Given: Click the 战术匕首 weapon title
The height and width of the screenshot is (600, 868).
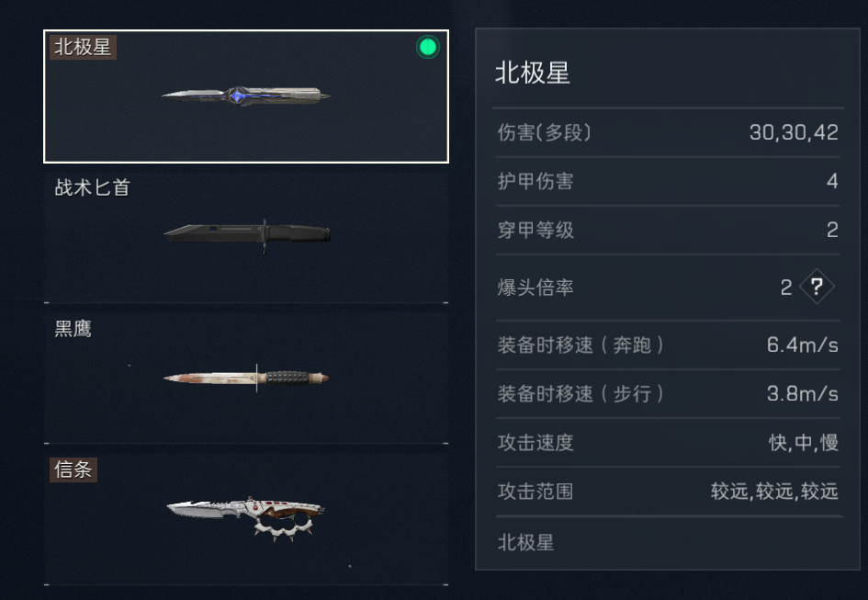Looking at the screenshot, I should click(x=93, y=187).
